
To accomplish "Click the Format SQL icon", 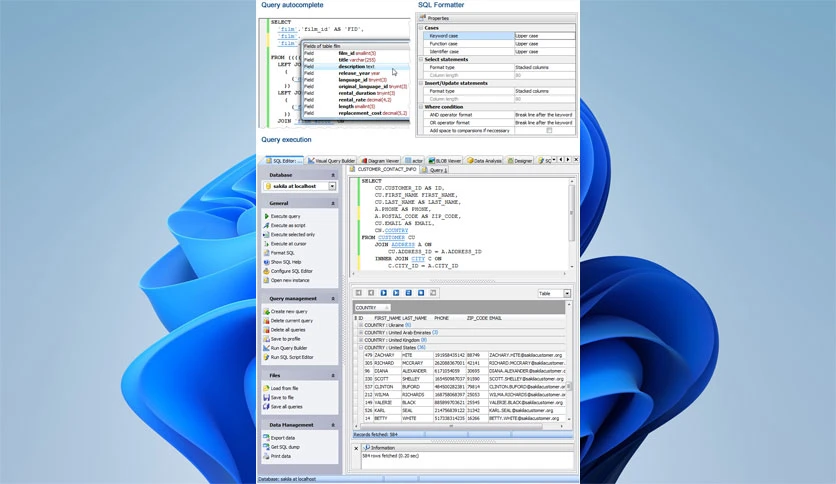I will coord(267,253).
